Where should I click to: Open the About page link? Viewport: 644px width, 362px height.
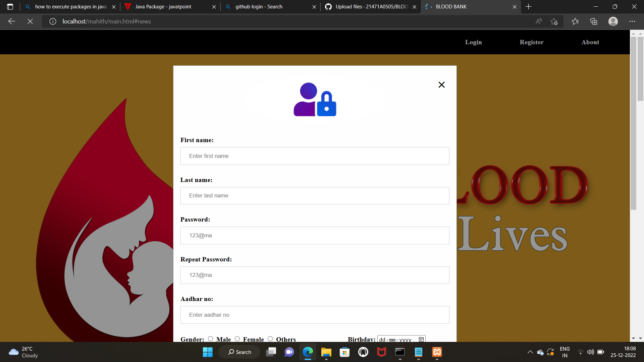pyautogui.click(x=590, y=42)
